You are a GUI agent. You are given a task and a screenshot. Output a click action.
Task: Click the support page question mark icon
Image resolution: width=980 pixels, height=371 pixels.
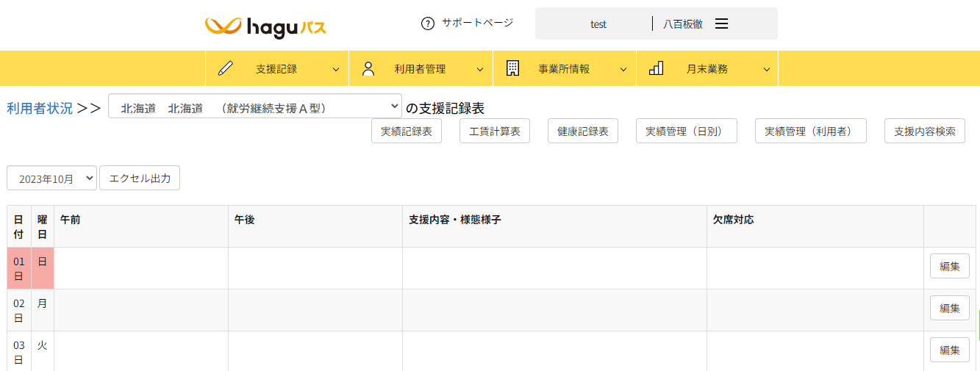428,24
